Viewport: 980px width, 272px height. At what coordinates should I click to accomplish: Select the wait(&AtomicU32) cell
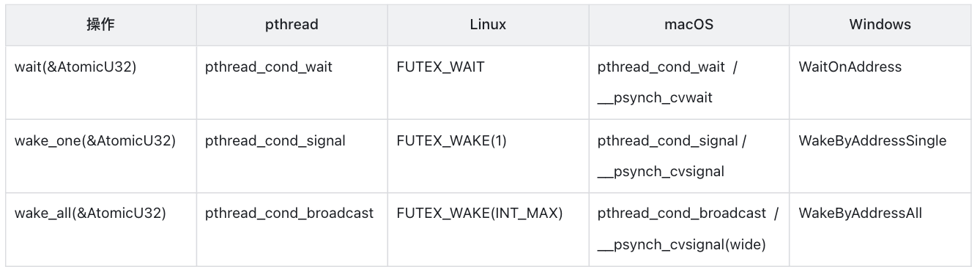(x=100, y=82)
